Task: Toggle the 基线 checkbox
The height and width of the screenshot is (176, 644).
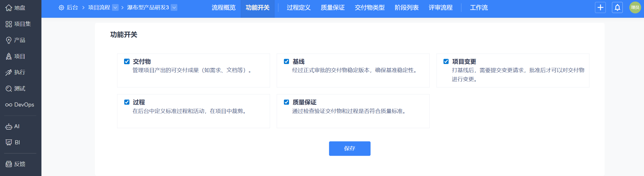Action: tap(286, 61)
